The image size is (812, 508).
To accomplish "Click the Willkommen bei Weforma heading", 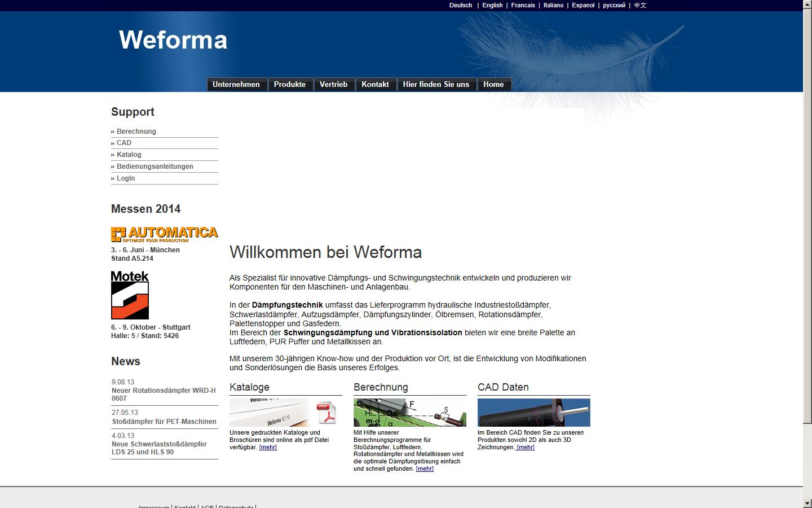I will pos(325,252).
